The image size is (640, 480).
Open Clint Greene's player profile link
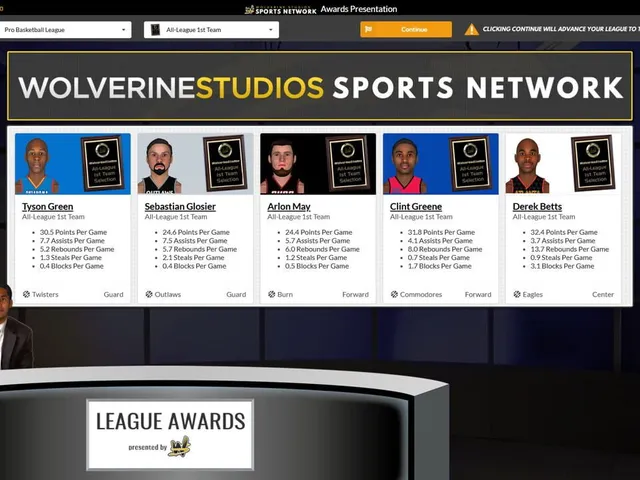point(416,207)
